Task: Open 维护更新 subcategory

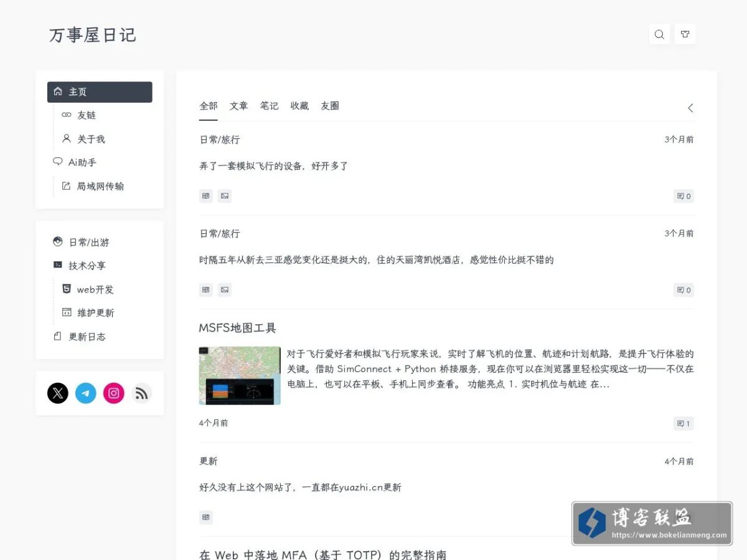Action: point(96,313)
